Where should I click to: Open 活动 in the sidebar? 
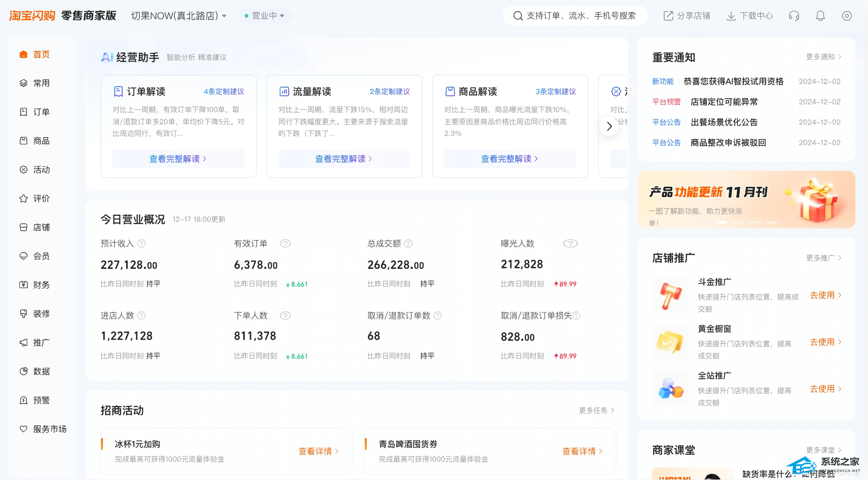tap(43, 170)
